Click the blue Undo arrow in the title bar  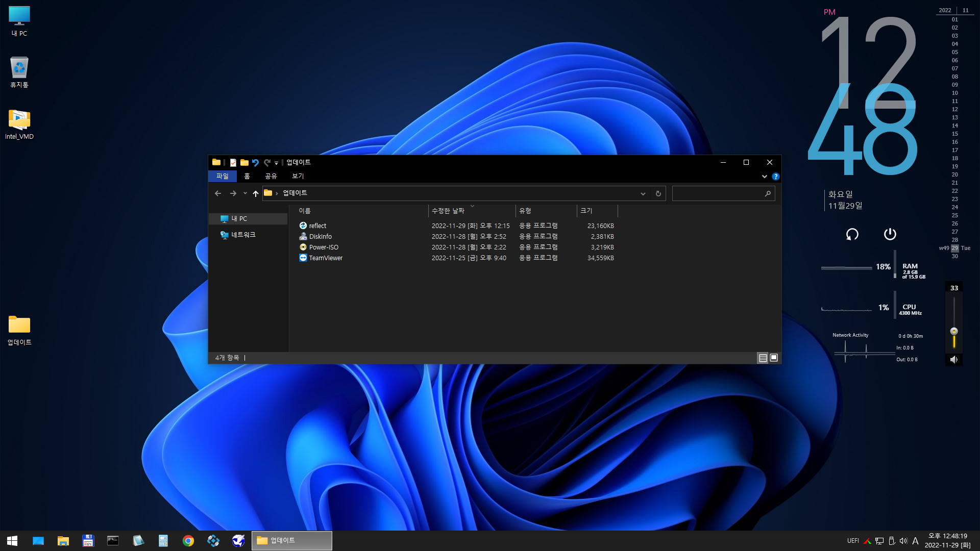coord(255,162)
